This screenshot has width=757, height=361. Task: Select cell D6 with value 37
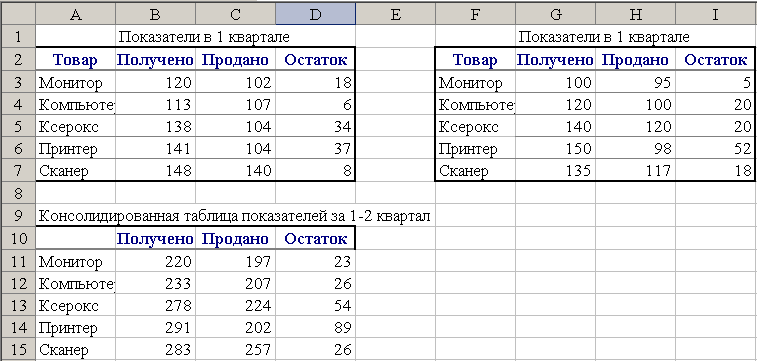316,149
